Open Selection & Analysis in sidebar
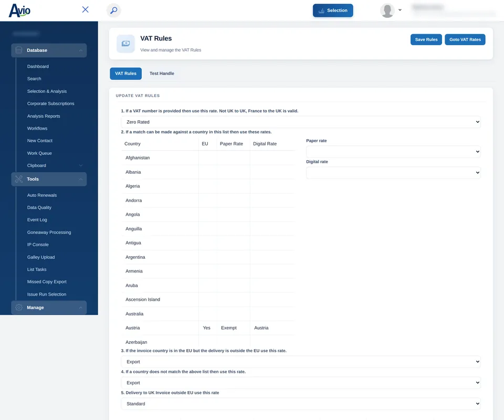Image resolution: width=504 pixels, height=420 pixels. [47, 91]
